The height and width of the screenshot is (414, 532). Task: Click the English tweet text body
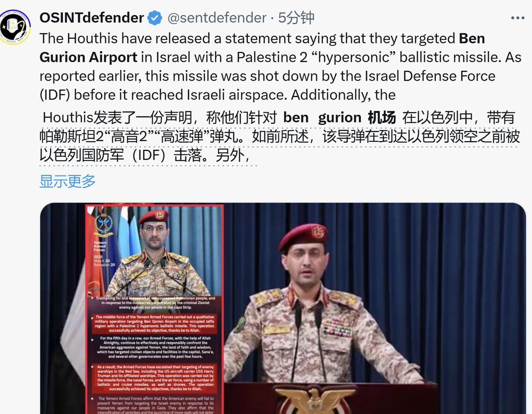(280, 67)
